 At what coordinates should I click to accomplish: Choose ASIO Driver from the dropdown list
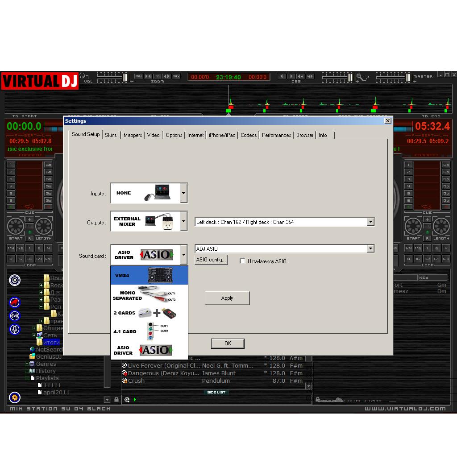point(149,350)
